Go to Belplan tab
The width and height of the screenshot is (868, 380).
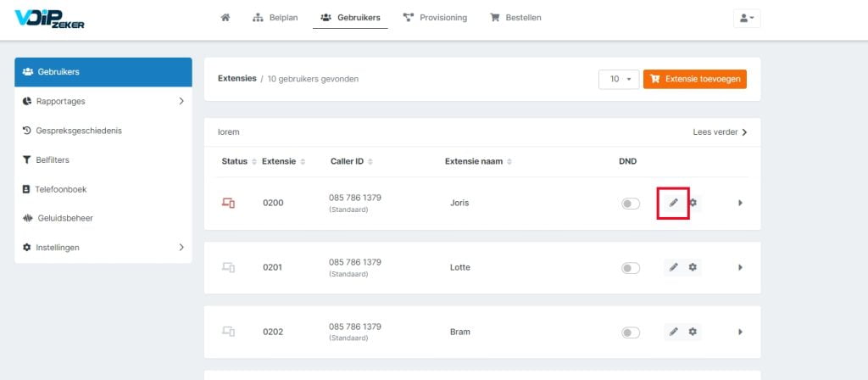click(275, 18)
